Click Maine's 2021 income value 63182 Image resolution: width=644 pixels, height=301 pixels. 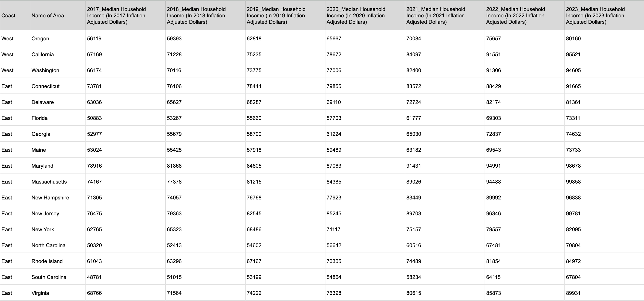click(414, 150)
